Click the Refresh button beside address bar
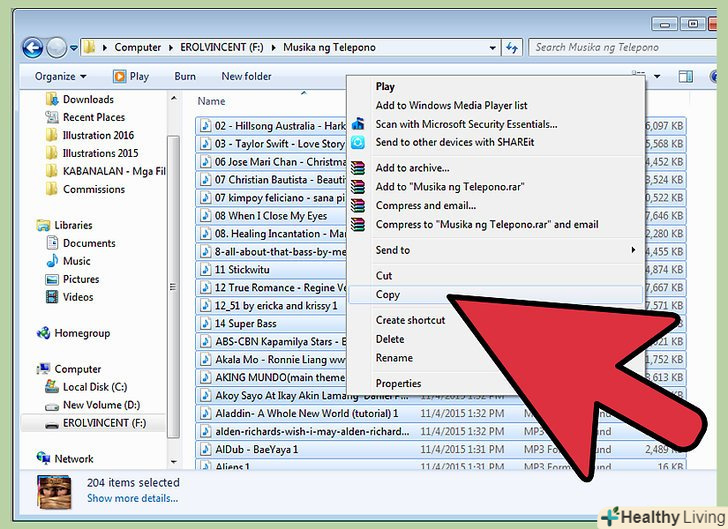Image resolution: width=728 pixels, height=529 pixels. tap(512, 47)
